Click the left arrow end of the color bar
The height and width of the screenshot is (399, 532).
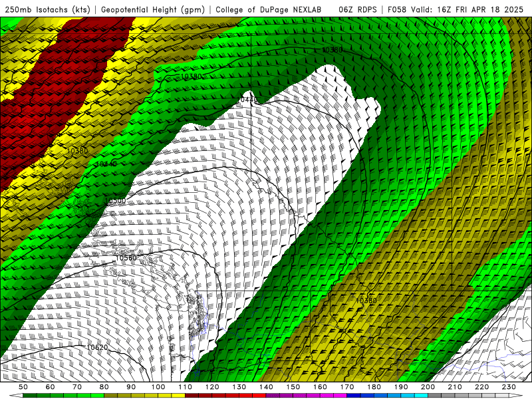(16, 396)
